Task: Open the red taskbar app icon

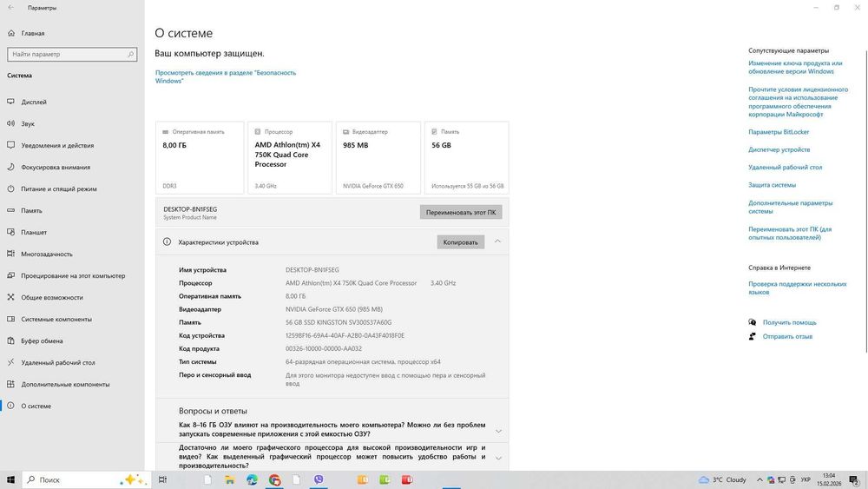Action: point(407,479)
